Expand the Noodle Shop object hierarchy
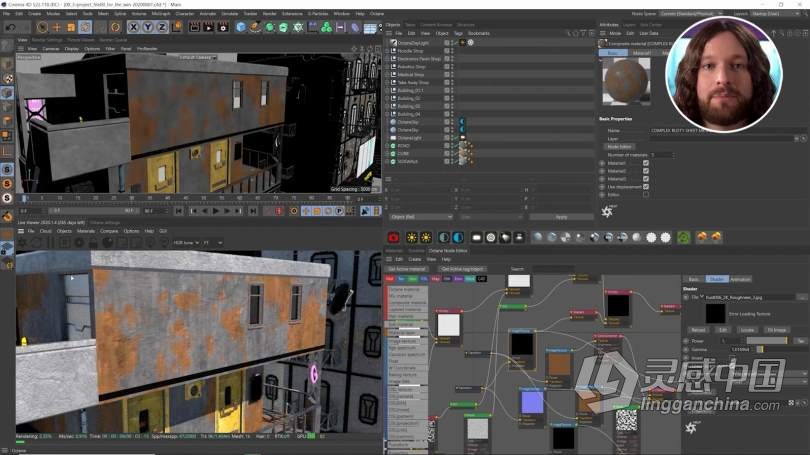The height and width of the screenshot is (455, 810). (387, 51)
